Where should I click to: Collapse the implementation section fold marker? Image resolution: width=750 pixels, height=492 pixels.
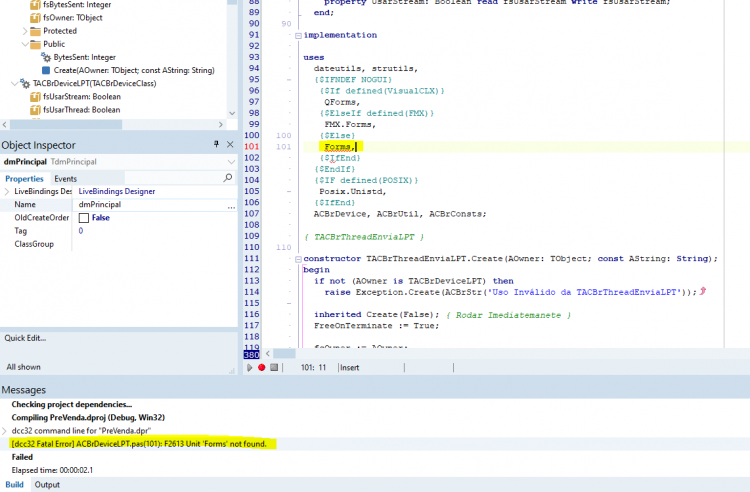tap(298, 35)
